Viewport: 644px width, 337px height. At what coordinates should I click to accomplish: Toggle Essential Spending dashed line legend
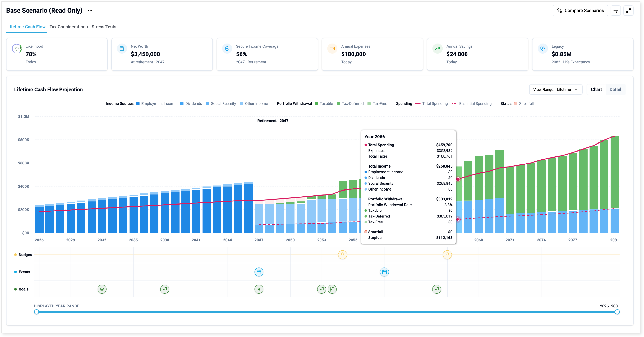[x=471, y=104]
